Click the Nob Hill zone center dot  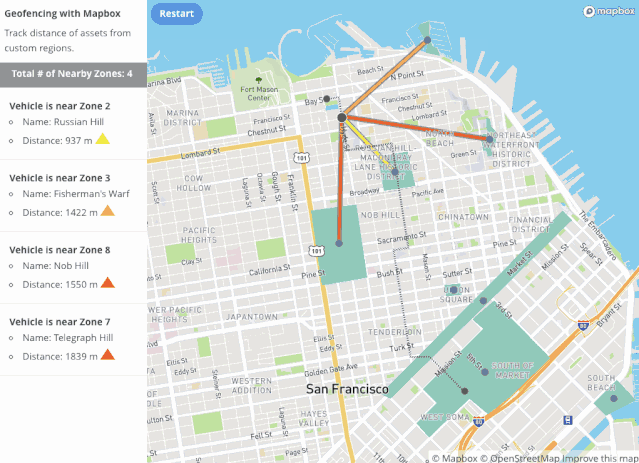(x=339, y=243)
